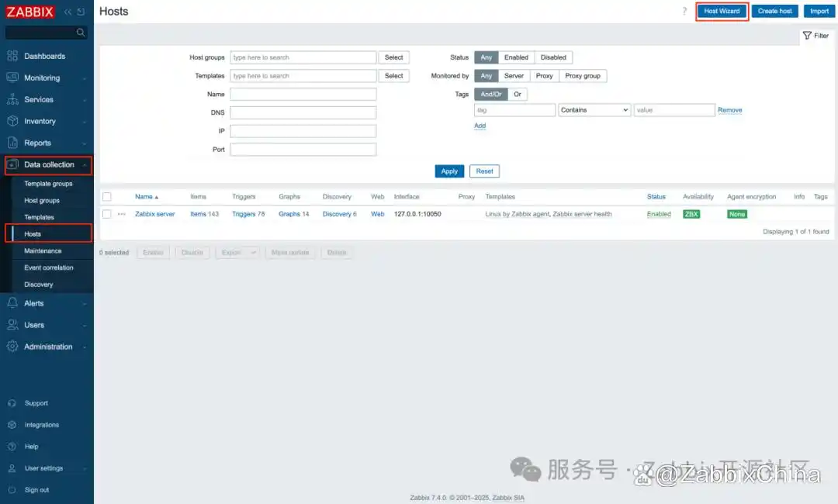
Task: Click the IP filter input field
Action: point(303,131)
